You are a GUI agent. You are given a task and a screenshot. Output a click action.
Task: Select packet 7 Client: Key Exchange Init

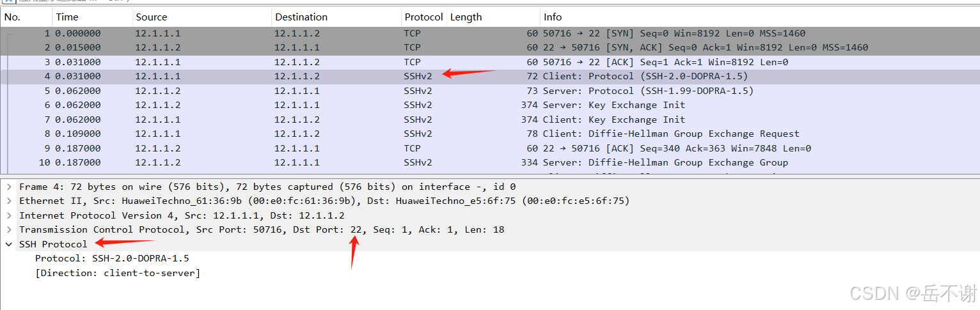[490, 120]
